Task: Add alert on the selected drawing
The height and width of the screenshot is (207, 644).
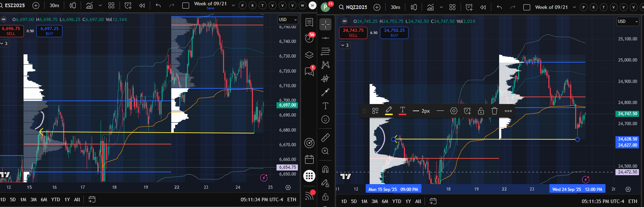Action: (x=467, y=111)
